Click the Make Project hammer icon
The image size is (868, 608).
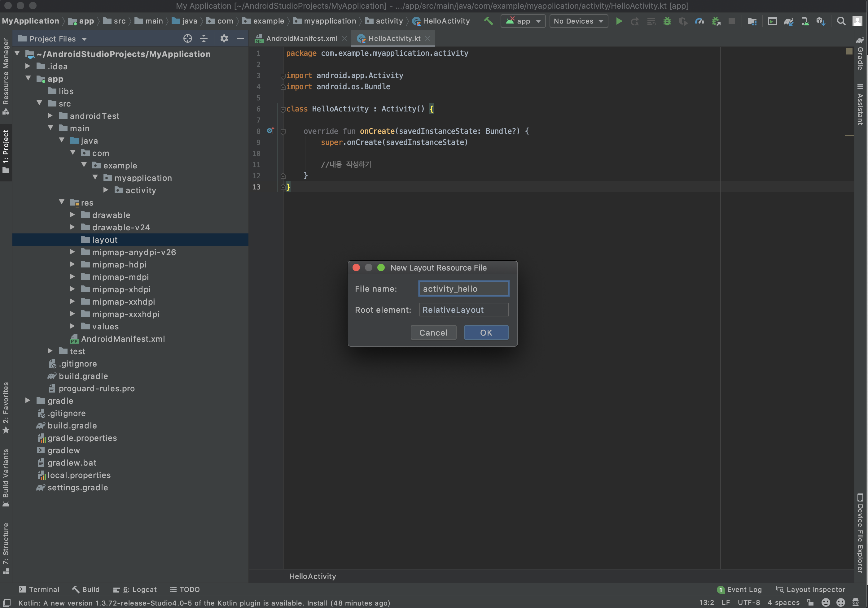pyautogui.click(x=488, y=21)
